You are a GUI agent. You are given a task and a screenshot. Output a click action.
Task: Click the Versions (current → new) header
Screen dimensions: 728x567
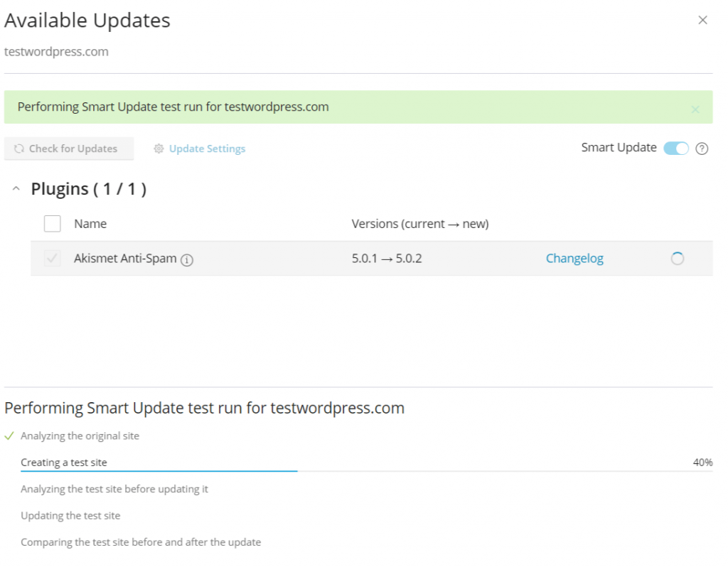tap(420, 224)
